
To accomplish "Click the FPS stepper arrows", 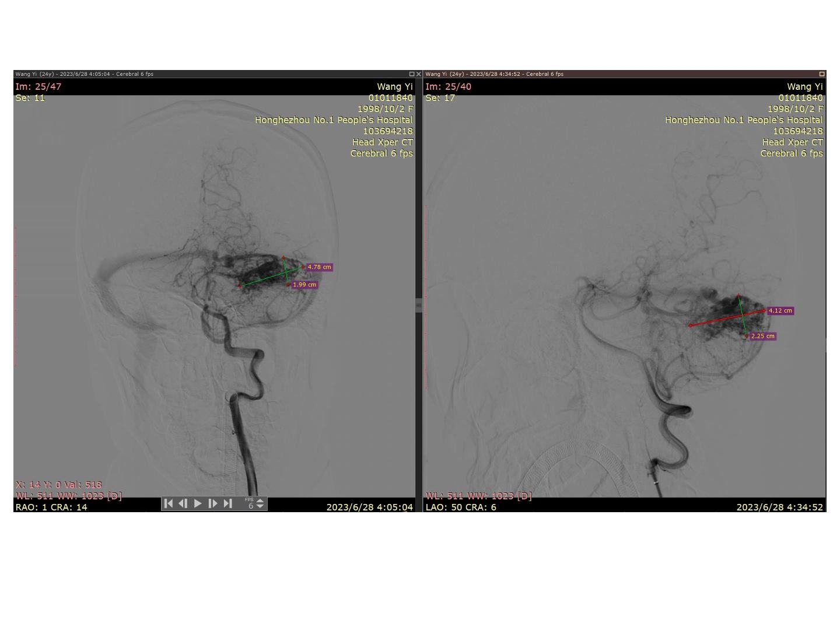I will click(x=260, y=503).
